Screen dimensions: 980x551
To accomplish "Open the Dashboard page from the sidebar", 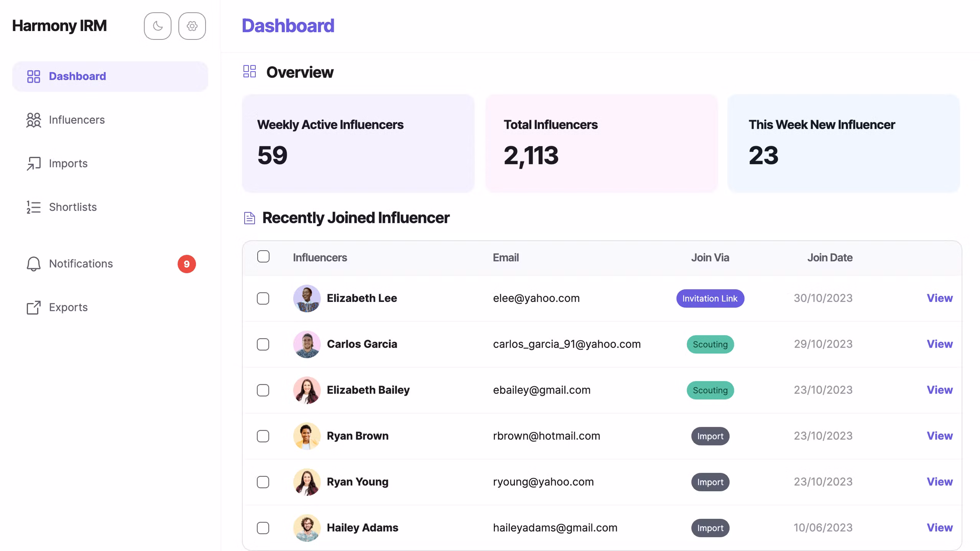I will tap(77, 76).
